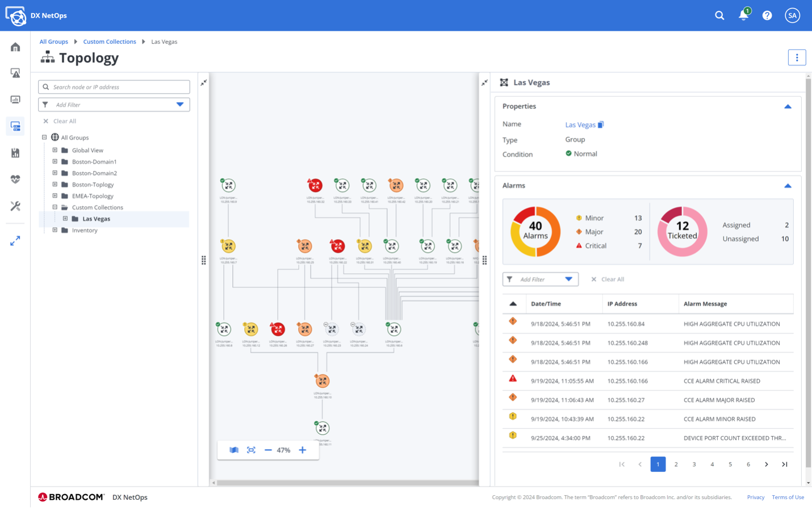Zoom out the topology with minus icon
Viewport: 812px width, 510px height.
(x=268, y=450)
